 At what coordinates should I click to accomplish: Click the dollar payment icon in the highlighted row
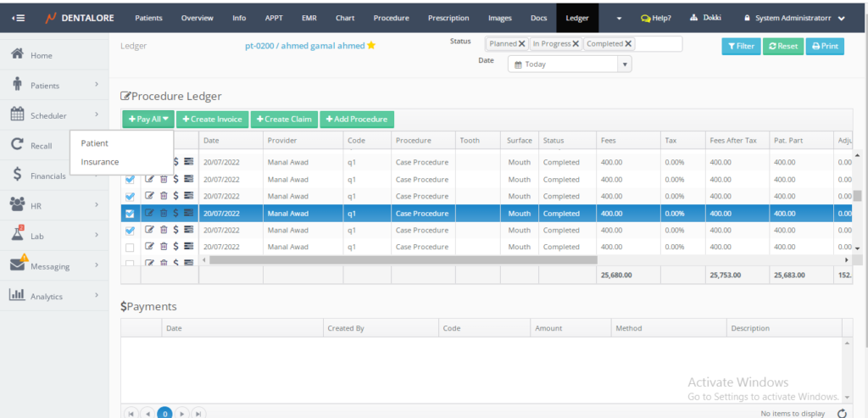coord(175,213)
